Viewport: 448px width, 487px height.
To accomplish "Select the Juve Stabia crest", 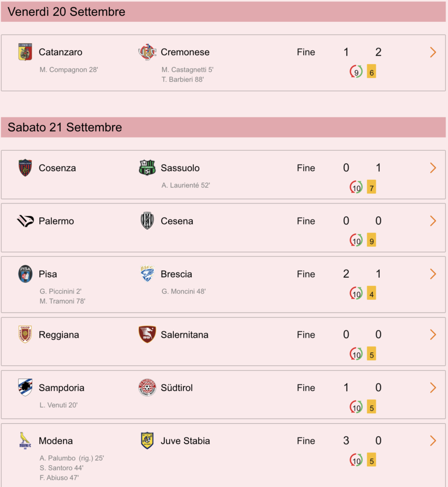I will click(147, 440).
